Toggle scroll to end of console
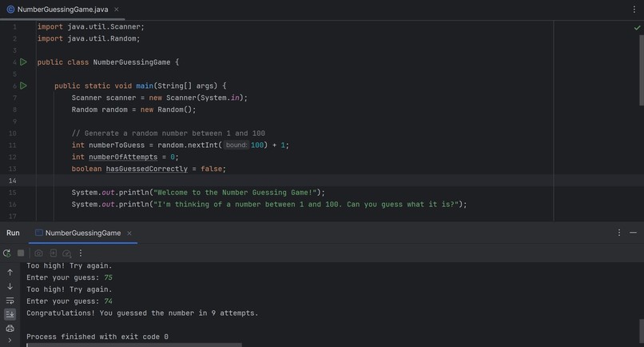The height and width of the screenshot is (347, 644). [10, 314]
